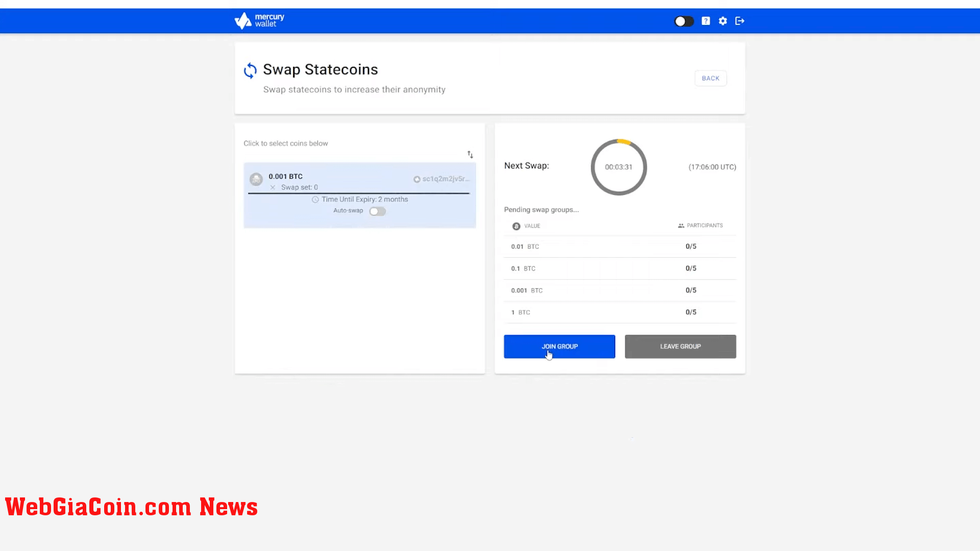Image resolution: width=980 pixels, height=551 pixels.
Task: Click the LEAVE GROUP button
Action: (680, 346)
